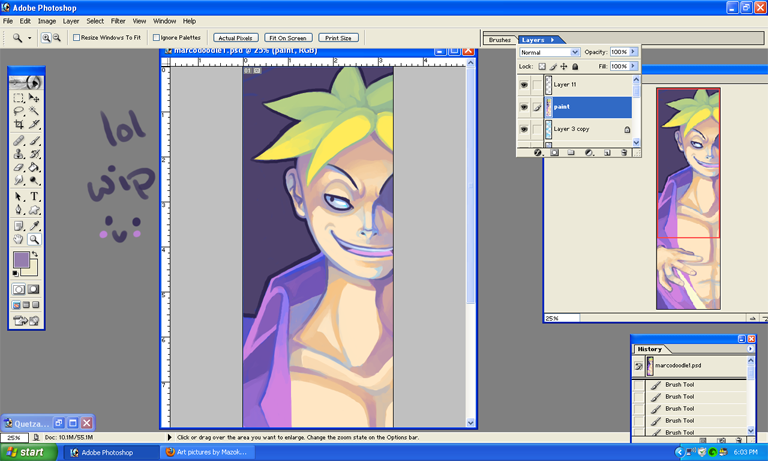Delete current state in History panel
768x461 pixels.
tap(739, 440)
